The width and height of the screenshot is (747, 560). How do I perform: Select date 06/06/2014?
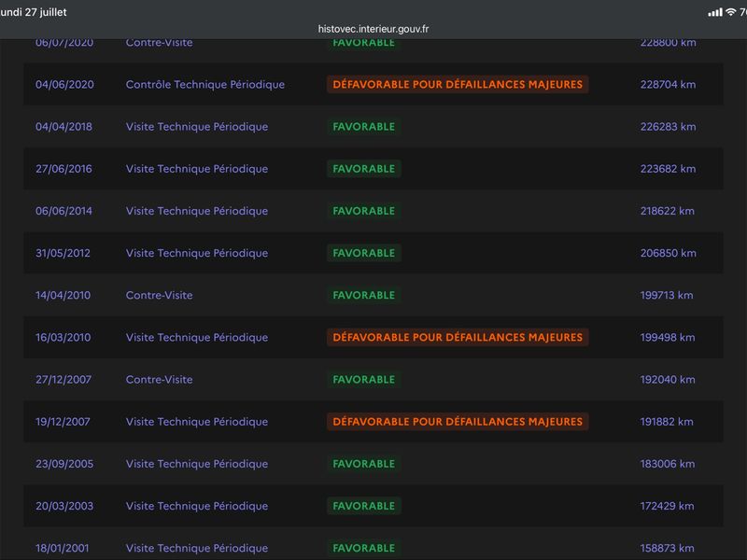pyautogui.click(x=63, y=211)
